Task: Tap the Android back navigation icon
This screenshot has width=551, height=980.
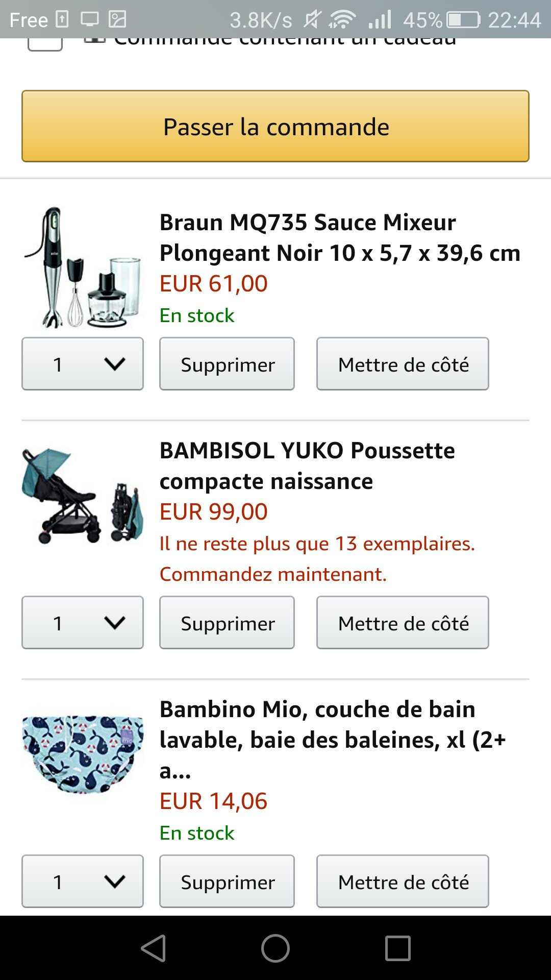Action: (154, 948)
